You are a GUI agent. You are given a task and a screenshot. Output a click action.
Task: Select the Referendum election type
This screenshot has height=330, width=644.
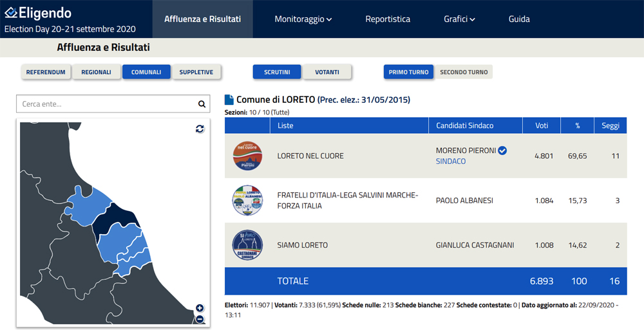46,72
